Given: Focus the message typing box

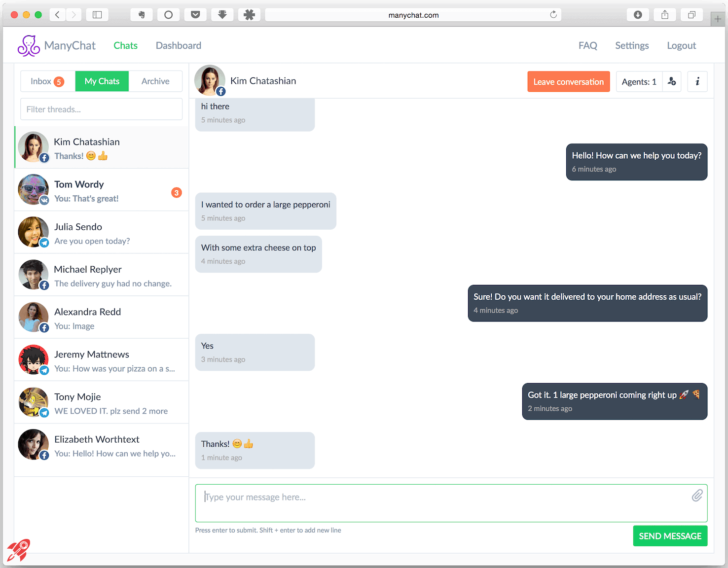Looking at the screenshot, I should coord(444,503).
